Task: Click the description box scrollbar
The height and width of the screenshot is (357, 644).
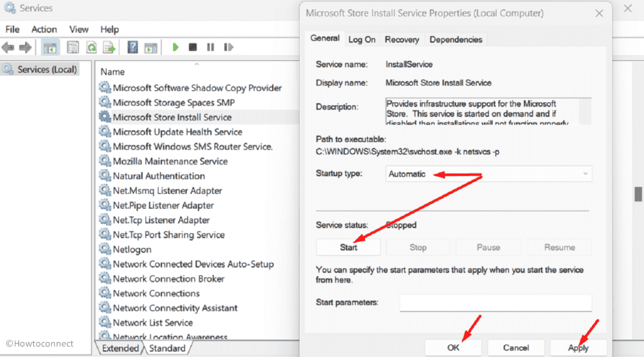Action: click(585, 111)
